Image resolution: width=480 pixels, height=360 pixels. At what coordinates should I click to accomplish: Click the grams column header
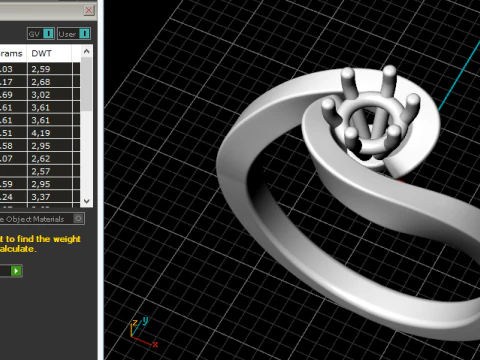click(x=13, y=53)
